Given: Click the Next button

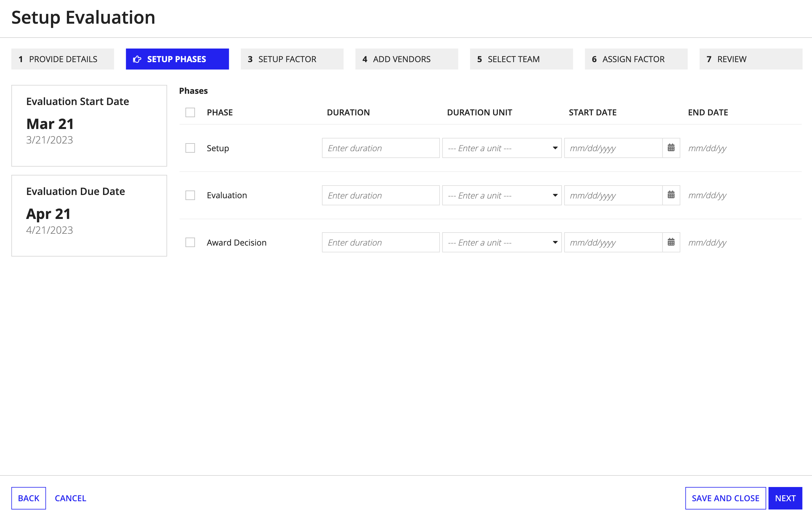Looking at the screenshot, I should coord(785,498).
